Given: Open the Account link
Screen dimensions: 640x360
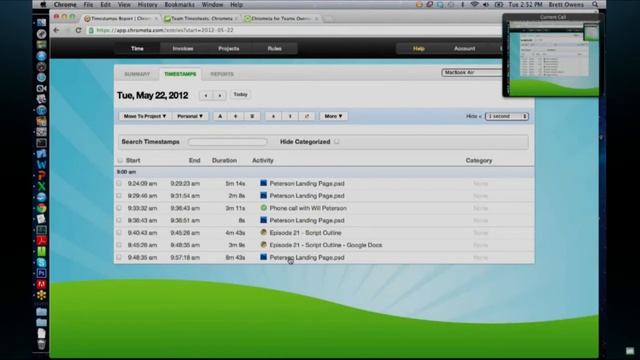Looking at the screenshot, I should 464,48.
